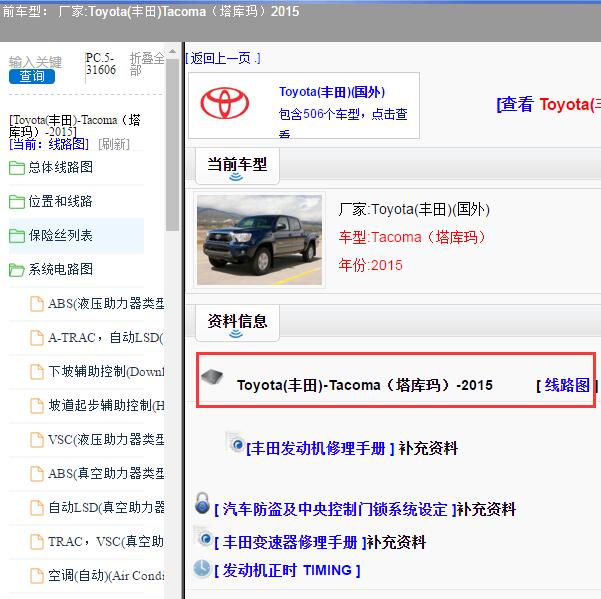Open the 坡道起步辅助控制 entry
The width and height of the screenshot is (601, 599).
(x=106, y=405)
